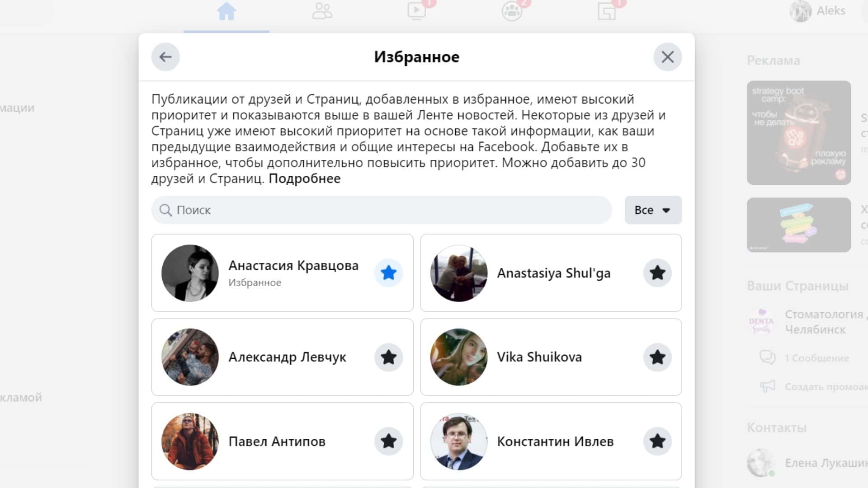This screenshot has width=868, height=488.
Task: Toggle favorite star for Vika Shuikova
Action: tap(657, 357)
